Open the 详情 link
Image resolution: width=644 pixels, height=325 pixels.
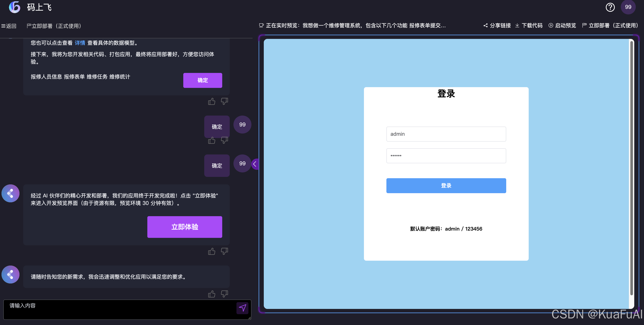(x=80, y=43)
